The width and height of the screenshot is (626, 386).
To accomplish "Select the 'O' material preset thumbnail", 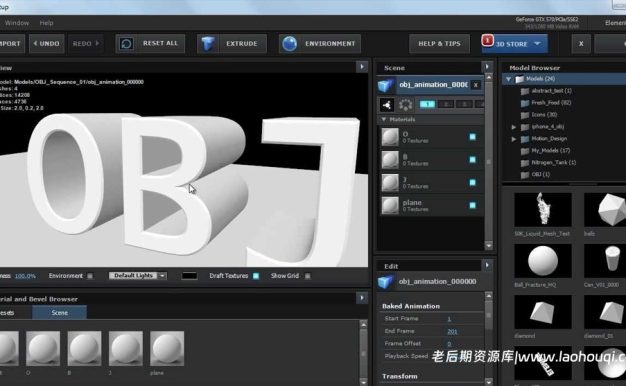I will (43, 348).
